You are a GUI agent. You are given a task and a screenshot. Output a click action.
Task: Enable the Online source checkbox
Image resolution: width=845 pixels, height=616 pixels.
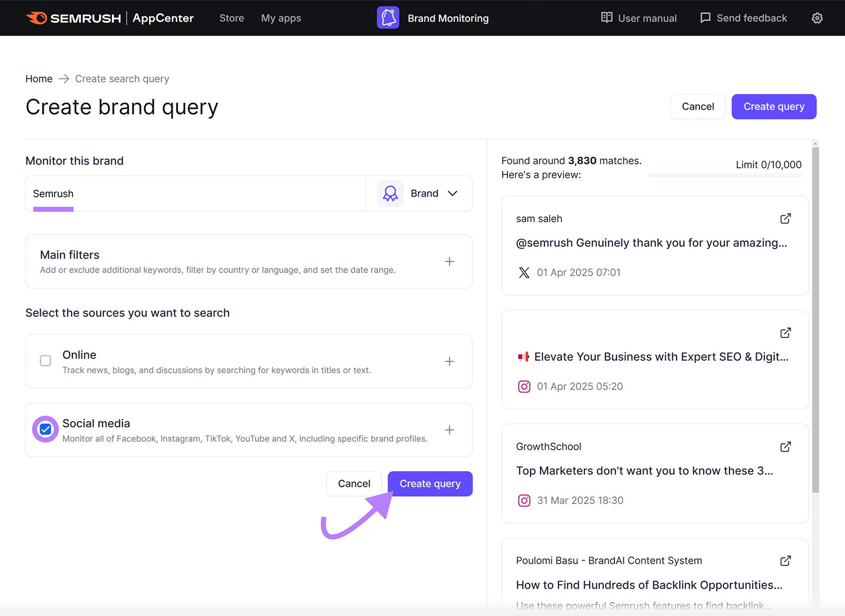[45, 361]
